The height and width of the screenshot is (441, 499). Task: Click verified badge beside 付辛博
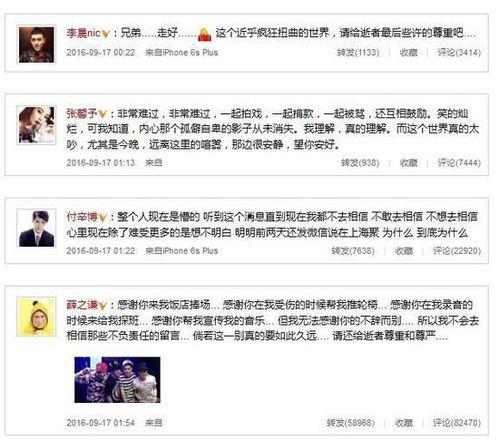point(103,218)
